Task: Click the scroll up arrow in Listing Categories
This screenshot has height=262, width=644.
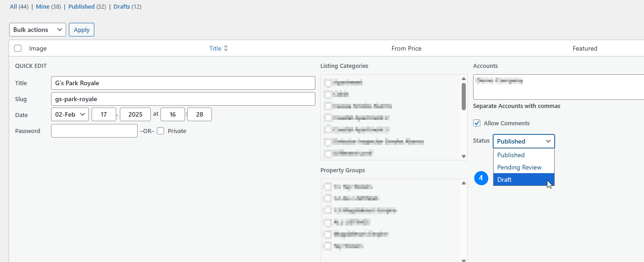Action: click(x=464, y=79)
